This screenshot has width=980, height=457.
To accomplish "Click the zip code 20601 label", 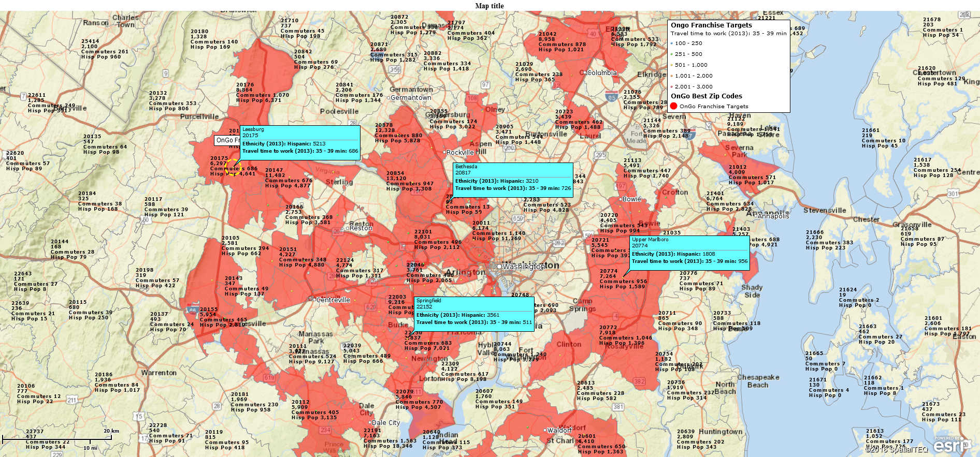I will (x=587, y=436).
